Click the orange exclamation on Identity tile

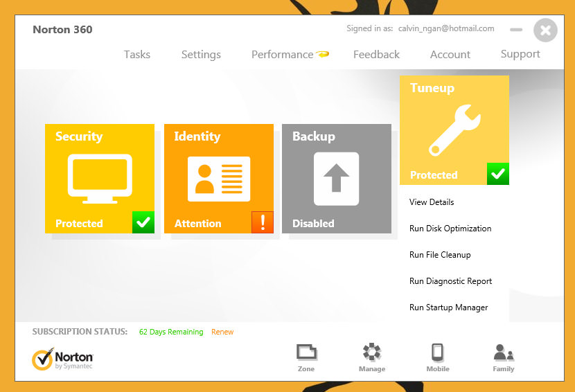(x=263, y=222)
